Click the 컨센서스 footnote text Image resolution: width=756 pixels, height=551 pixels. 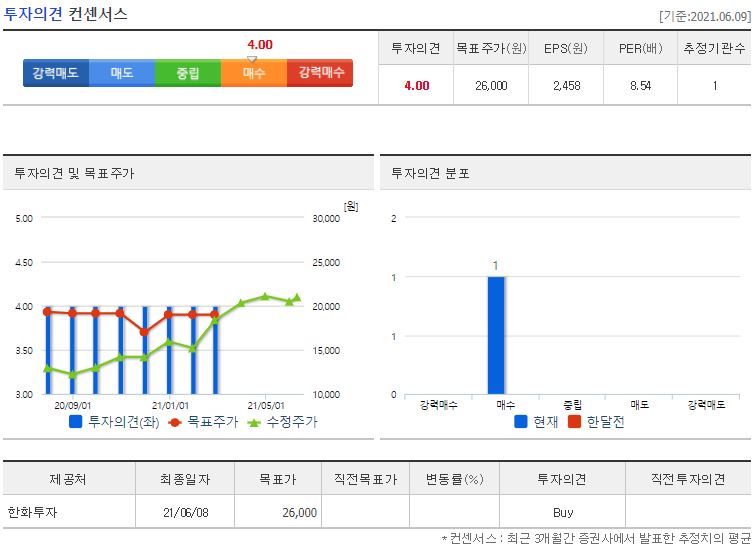(x=596, y=538)
